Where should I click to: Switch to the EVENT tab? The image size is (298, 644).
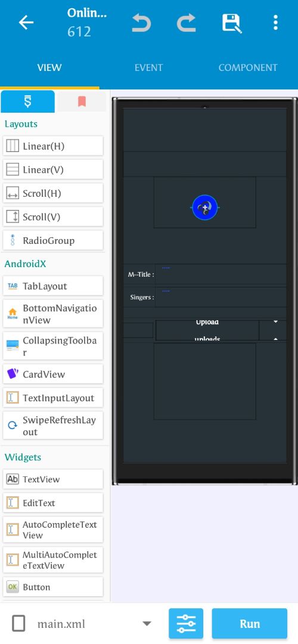click(x=148, y=67)
